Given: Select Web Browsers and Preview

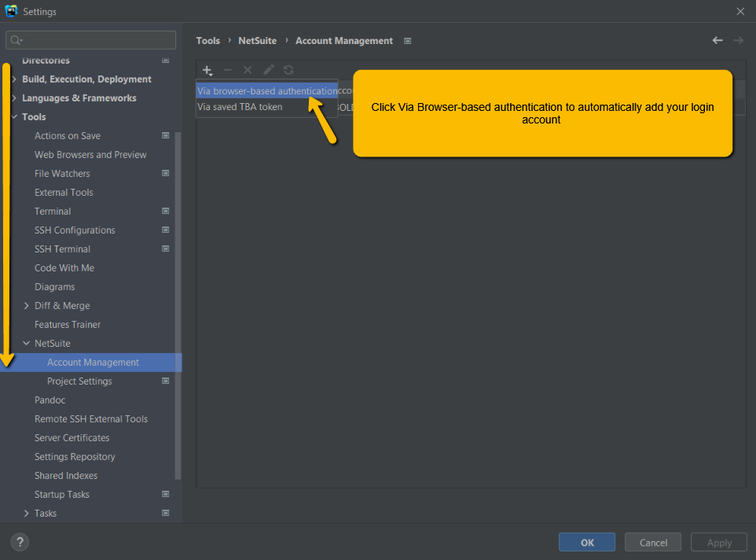Looking at the screenshot, I should 90,155.
